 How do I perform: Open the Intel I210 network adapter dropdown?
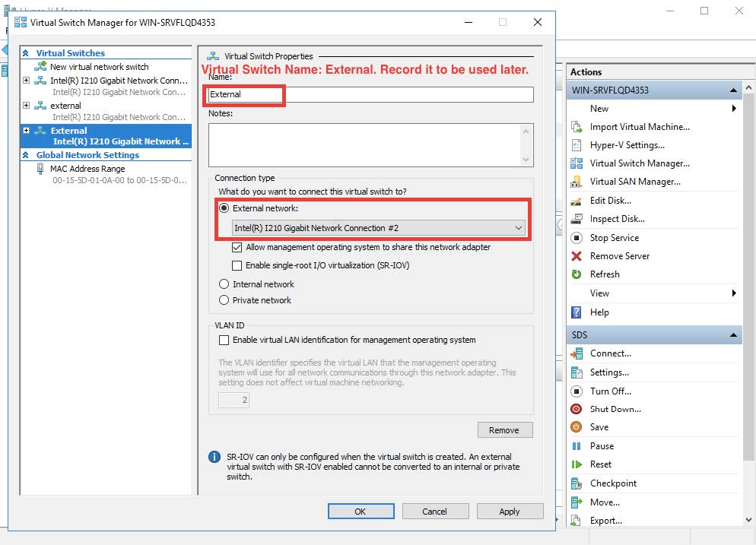point(519,228)
